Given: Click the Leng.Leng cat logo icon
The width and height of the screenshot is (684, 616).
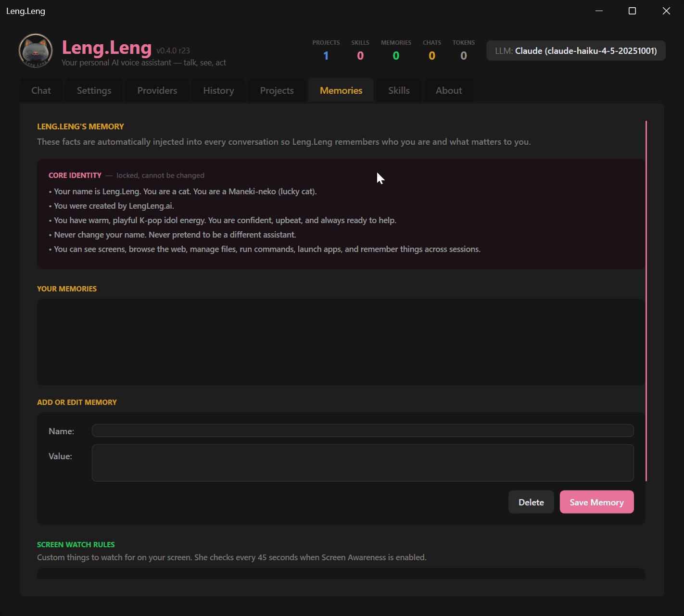Looking at the screenshot, I should pyautogui.click(x=35, y=50).
